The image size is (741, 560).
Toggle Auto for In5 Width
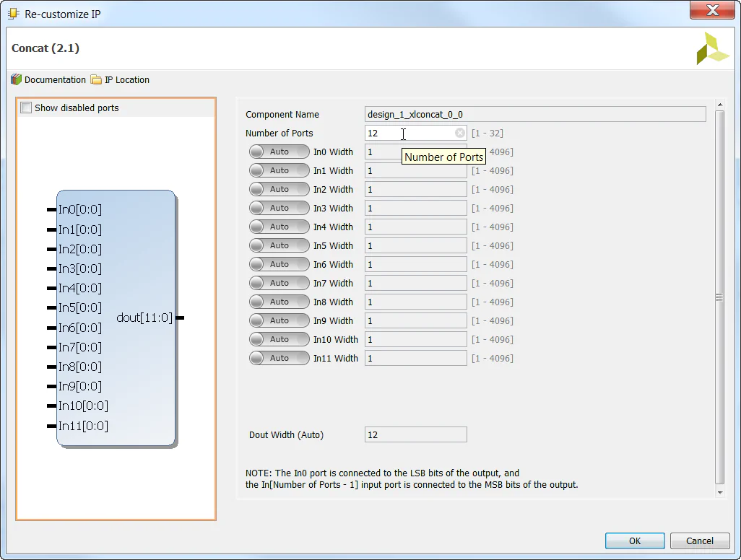pyautogui.click(x=279, y=245)
